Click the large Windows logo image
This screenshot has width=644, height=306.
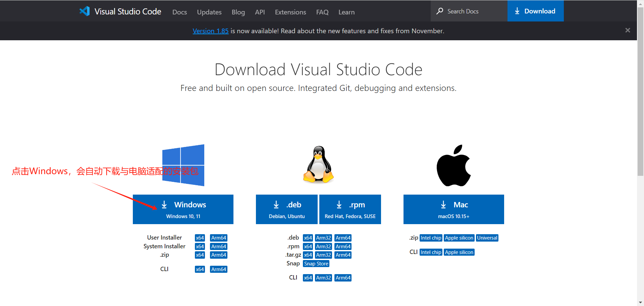183,165
